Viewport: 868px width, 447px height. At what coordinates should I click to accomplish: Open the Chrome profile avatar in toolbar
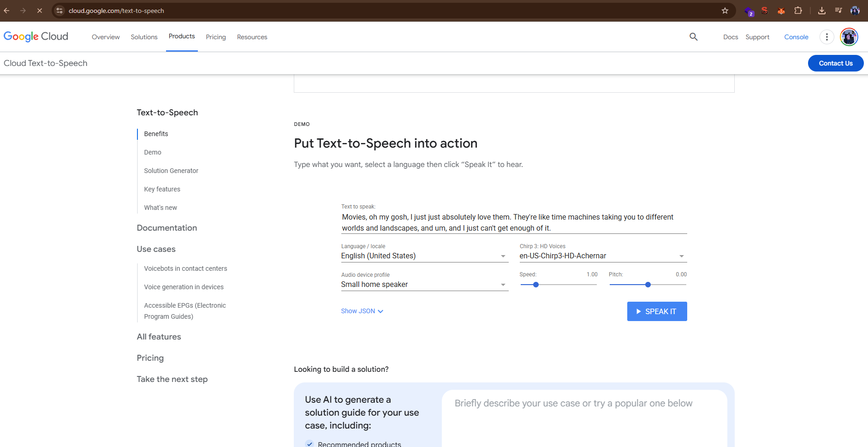(x=855, y=11)
